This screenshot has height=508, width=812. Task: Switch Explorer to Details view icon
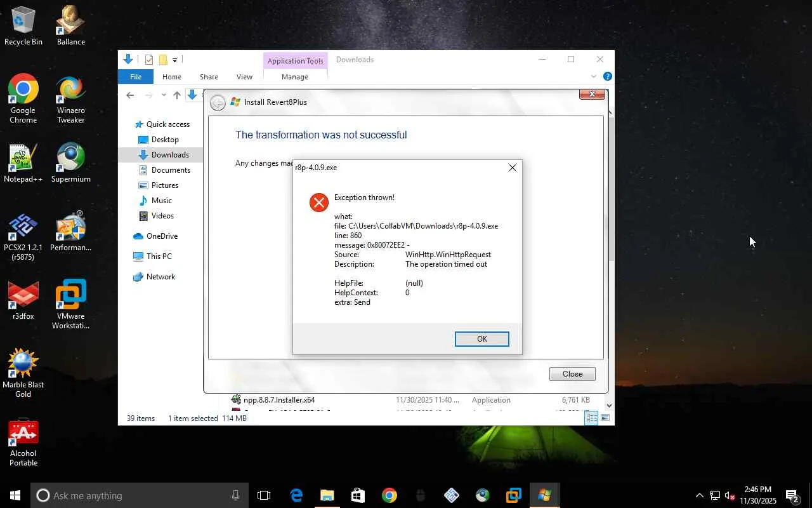591,418
